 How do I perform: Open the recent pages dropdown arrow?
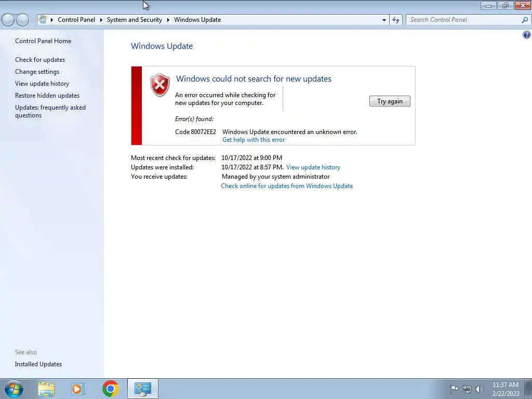[33, 20]
